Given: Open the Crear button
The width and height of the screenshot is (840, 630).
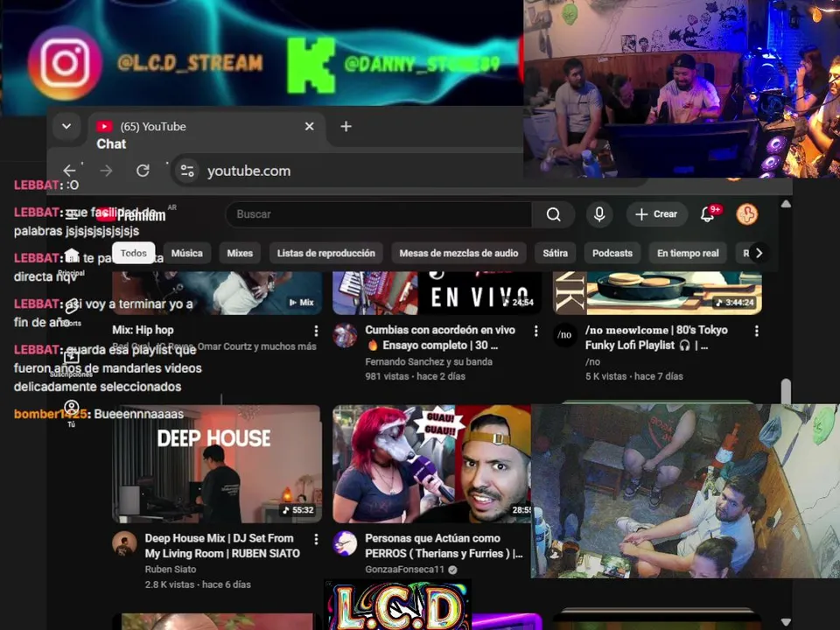Looking at the screenshot, I should tap(656, 214).
